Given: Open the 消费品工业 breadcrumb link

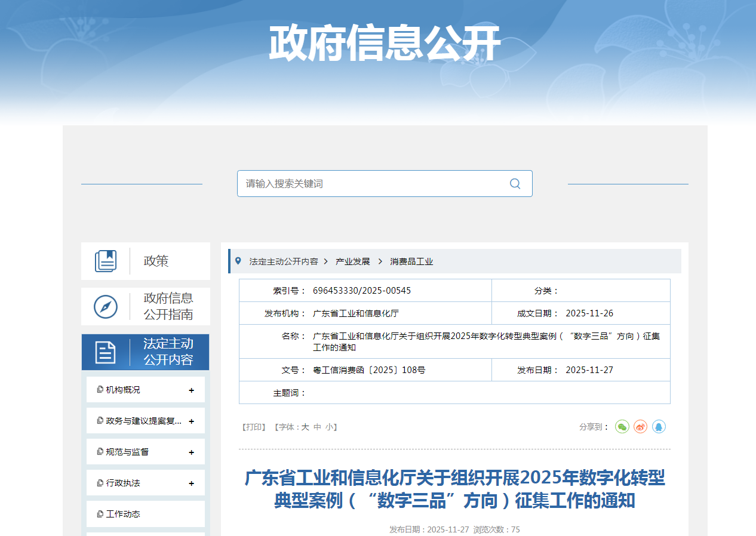Looking at the screenshot, I should (x=411, y=261).
